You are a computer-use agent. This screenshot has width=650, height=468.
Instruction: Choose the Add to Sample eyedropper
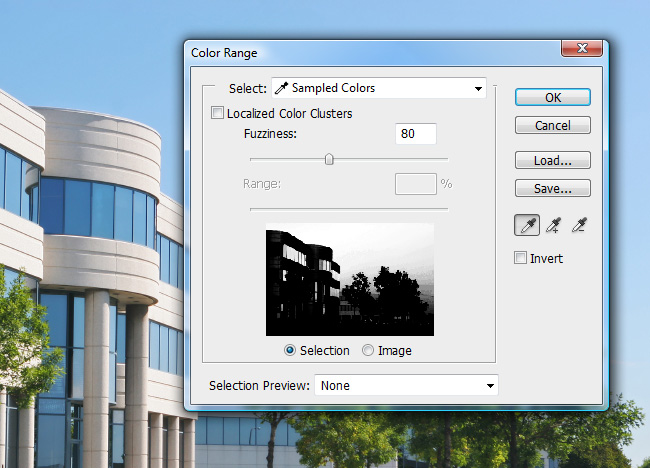click(x=553, y=225)
